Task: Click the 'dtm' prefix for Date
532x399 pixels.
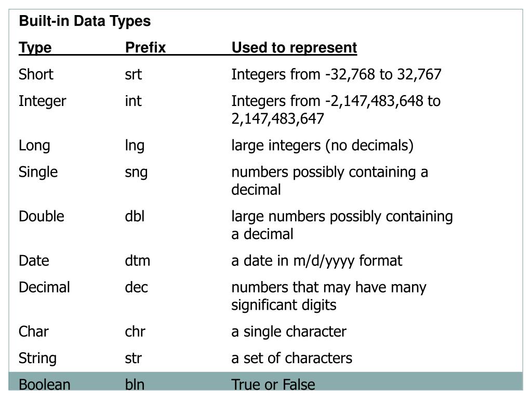Action: [137, 261]
